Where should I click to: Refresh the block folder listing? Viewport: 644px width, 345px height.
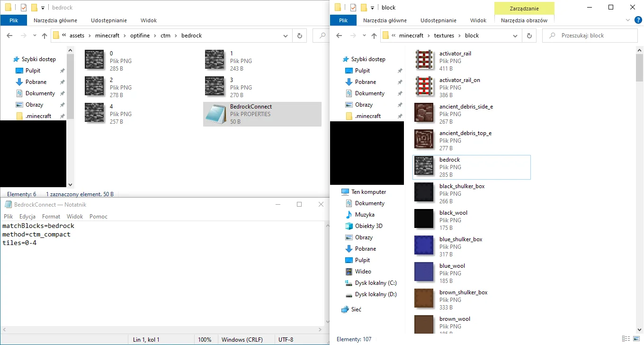pyautogui.click(x=529, y=35)
